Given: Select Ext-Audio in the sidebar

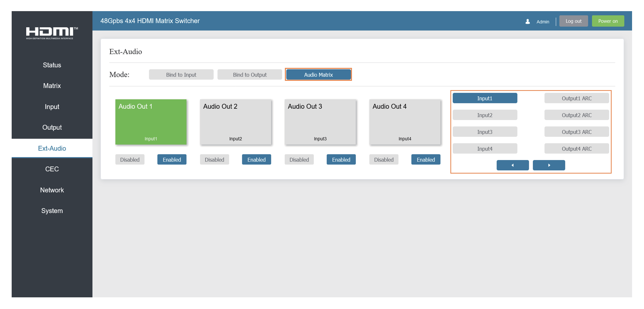Looking at the screenshot, I should pyautogui.click(x=52, y=148).
